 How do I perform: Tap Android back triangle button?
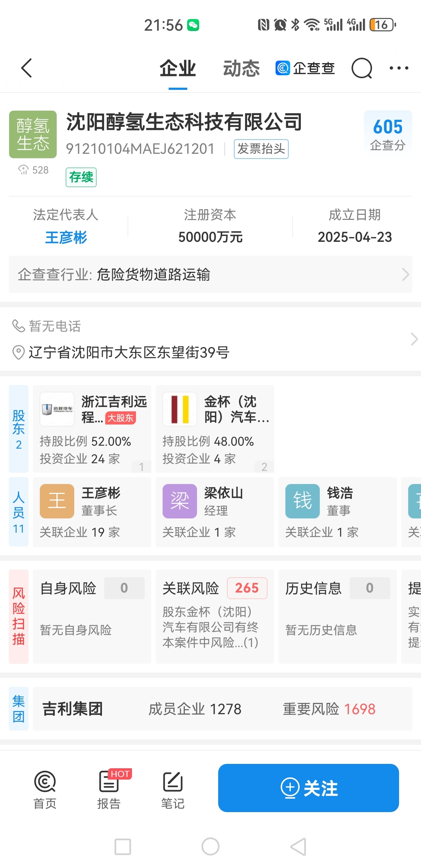pyautogui.click(x=298, y=847)
